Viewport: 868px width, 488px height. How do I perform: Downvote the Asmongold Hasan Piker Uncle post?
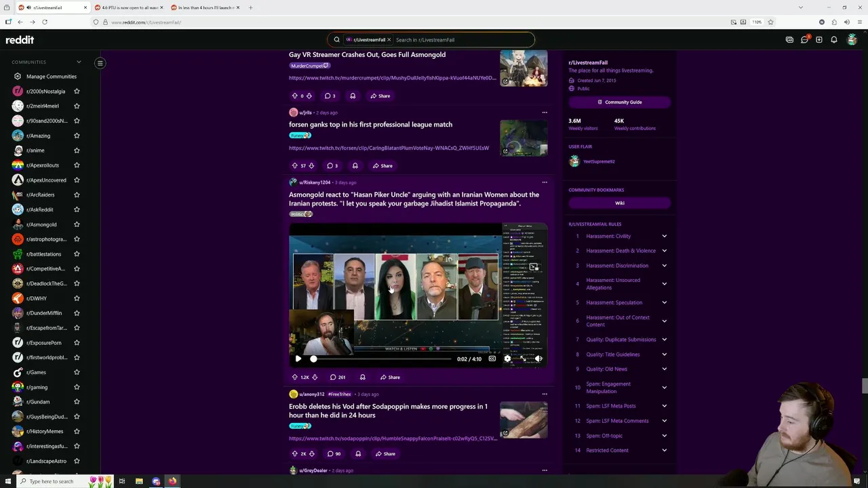pyautogui.click(x=315, y=377)
